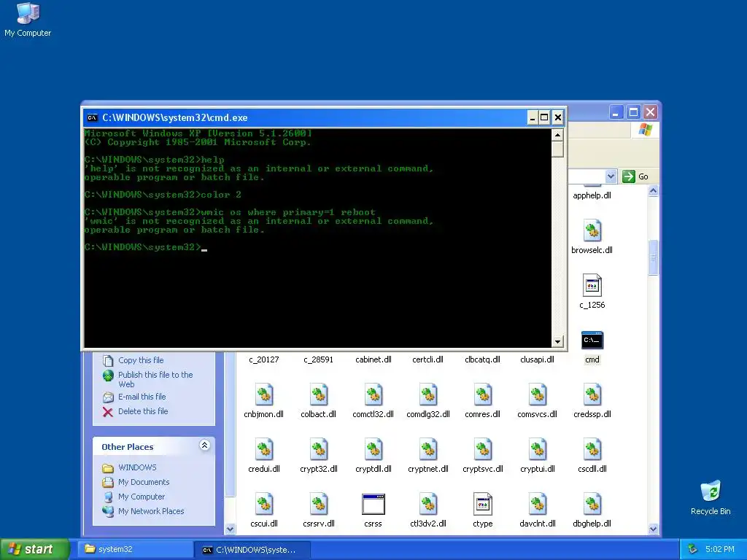Select the comctl32.dll file icon
This screenshot has height=560, width=747.
373,395
